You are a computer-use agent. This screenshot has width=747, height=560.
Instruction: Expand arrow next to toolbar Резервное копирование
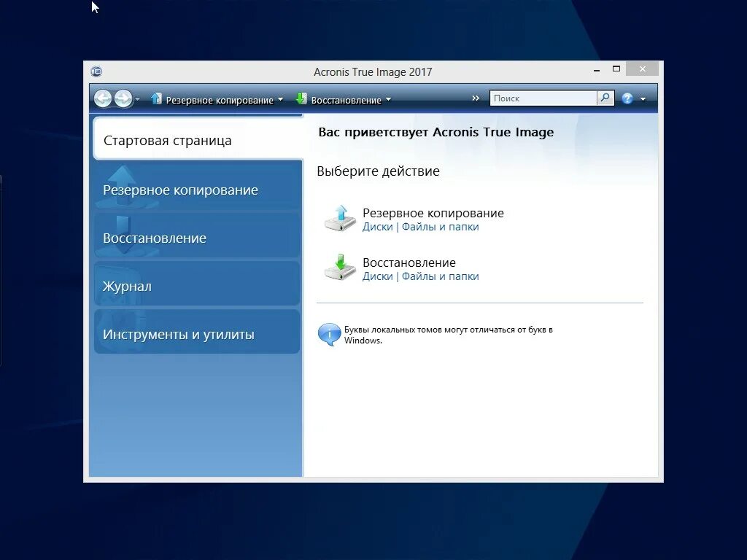pos(281,99)
